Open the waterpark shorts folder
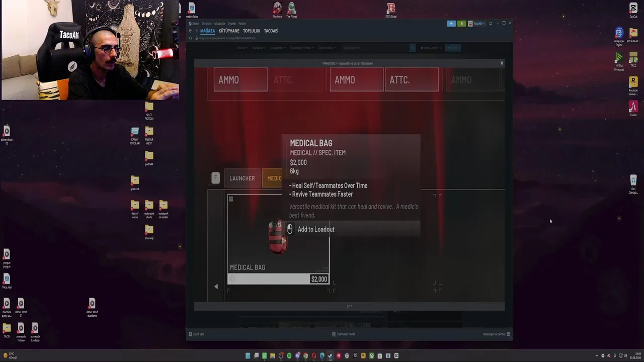 [x=149, y=209]
